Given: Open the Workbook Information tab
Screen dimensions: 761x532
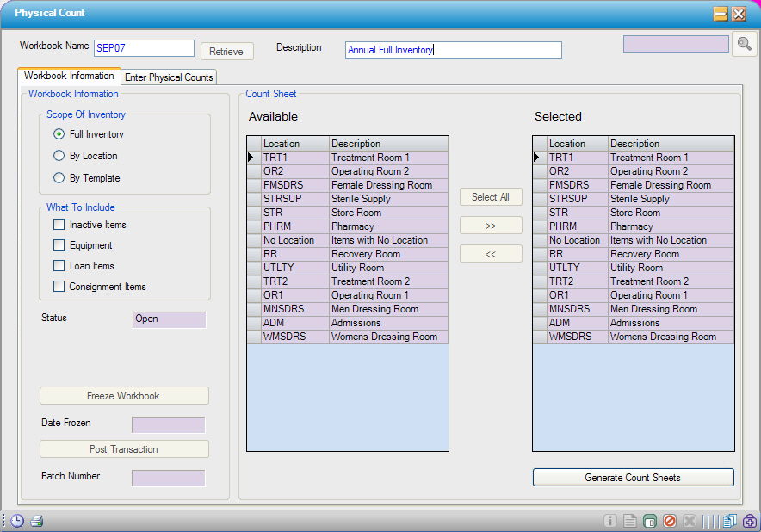Looking at the screenshot, I should pos(69,77).
